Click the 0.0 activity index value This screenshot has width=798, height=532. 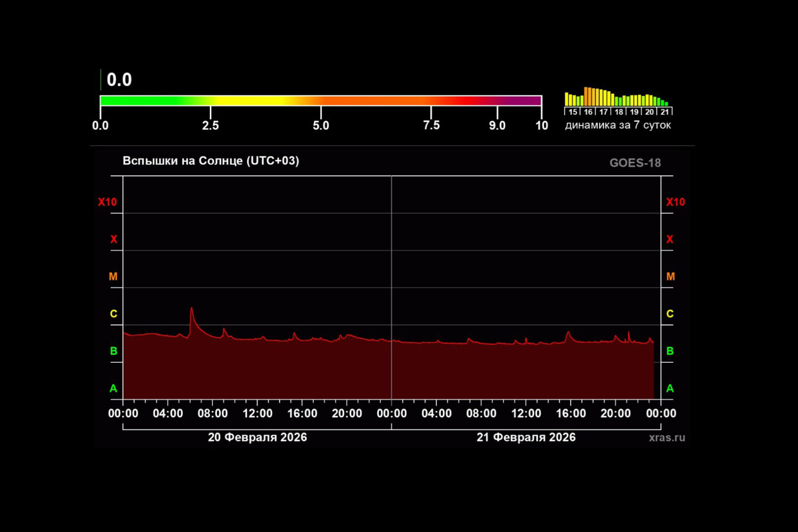tap(119, 80)
